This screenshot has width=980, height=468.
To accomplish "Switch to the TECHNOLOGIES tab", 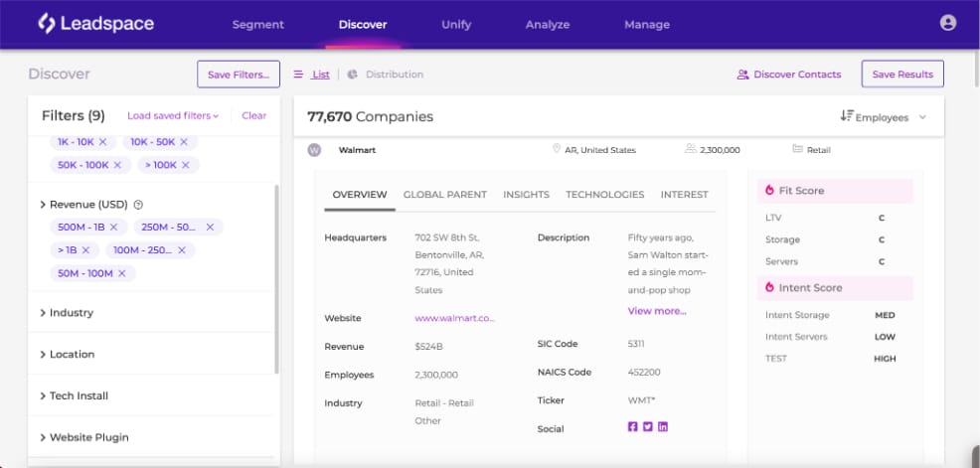I will tap(605, 195).
